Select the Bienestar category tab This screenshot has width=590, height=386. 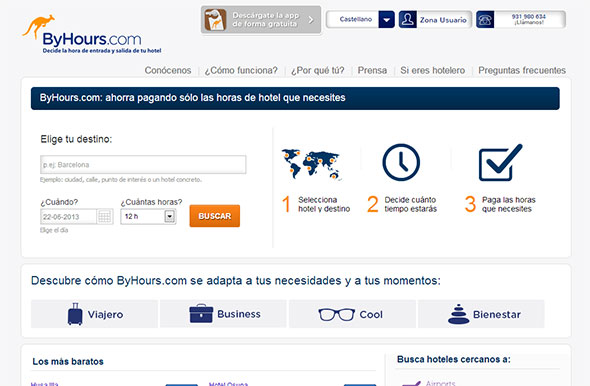pyautogui.click(x=481, y=314)
